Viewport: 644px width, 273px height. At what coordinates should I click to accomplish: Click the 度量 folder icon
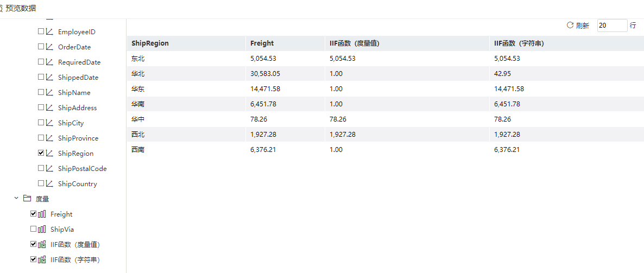click(27, 198)
